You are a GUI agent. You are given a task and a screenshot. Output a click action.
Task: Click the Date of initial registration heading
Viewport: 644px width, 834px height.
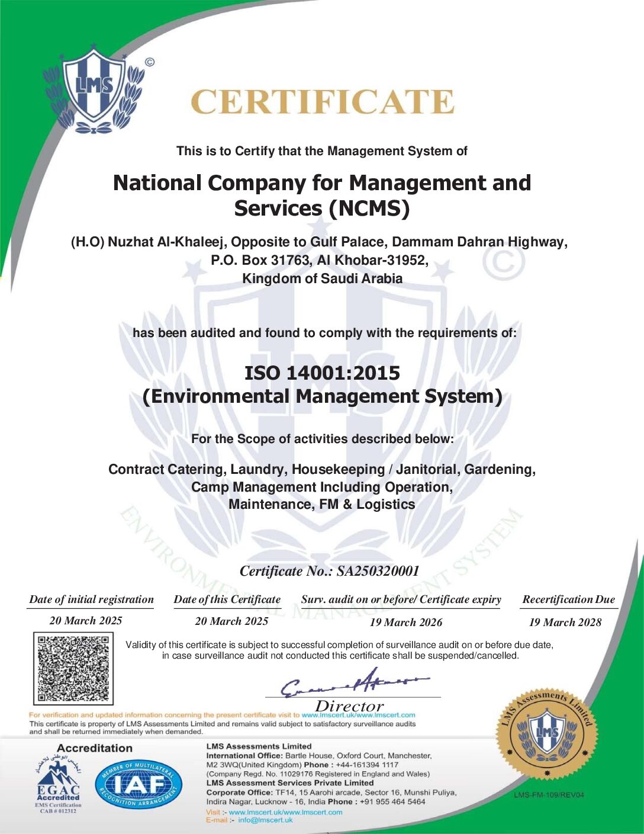click(91, 599)
